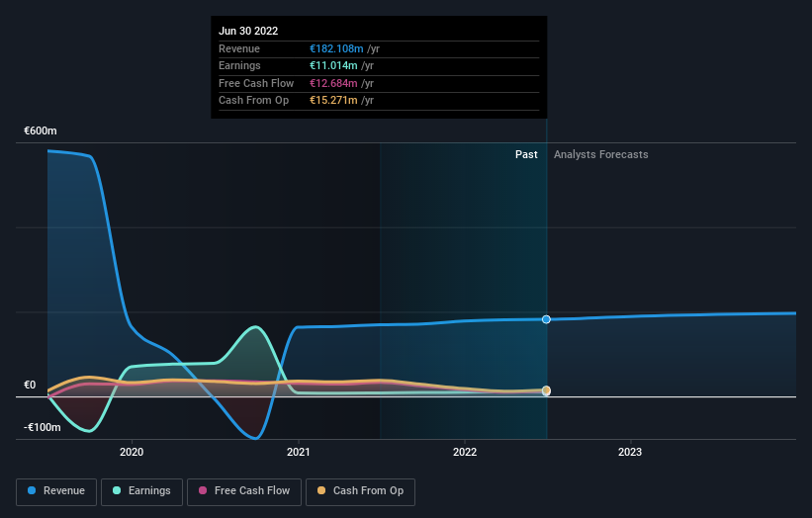Toggle the Revenue legend series
This screenshot has width=812, height=518.
56,491
